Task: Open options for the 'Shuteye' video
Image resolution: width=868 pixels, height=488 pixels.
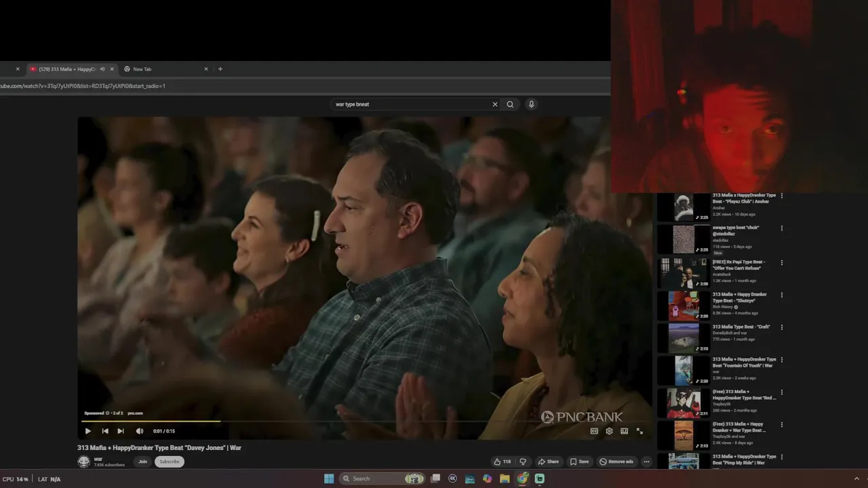Action: tap(782, 295)
